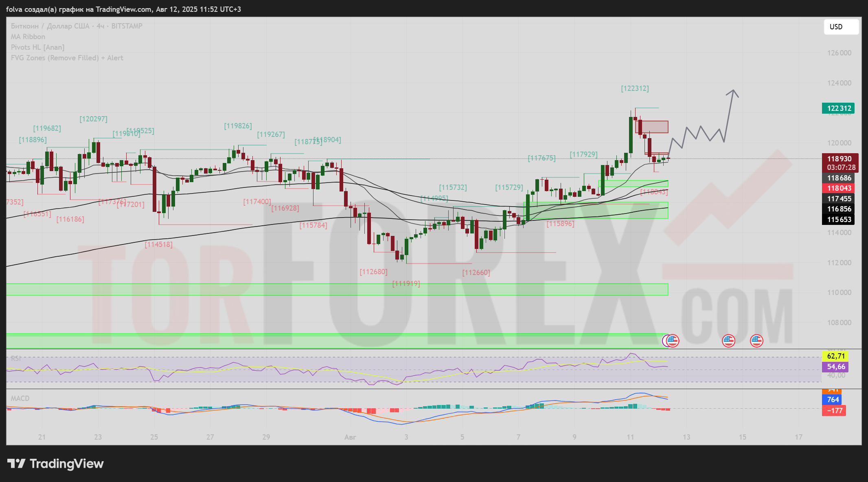This screenshot has width=868, height=482.
Task: Select the Pivots HL [Anan] indicator legend
Action: point(37,47)
